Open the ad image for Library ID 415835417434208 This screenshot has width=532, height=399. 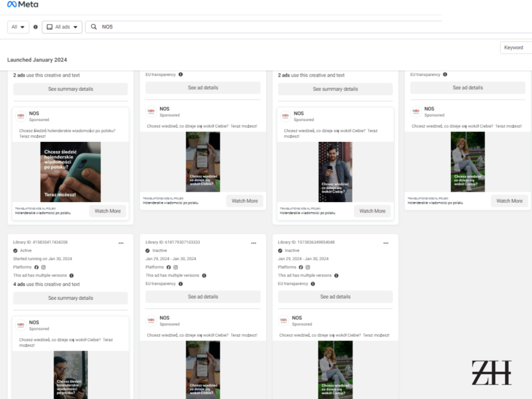(71, 375)
